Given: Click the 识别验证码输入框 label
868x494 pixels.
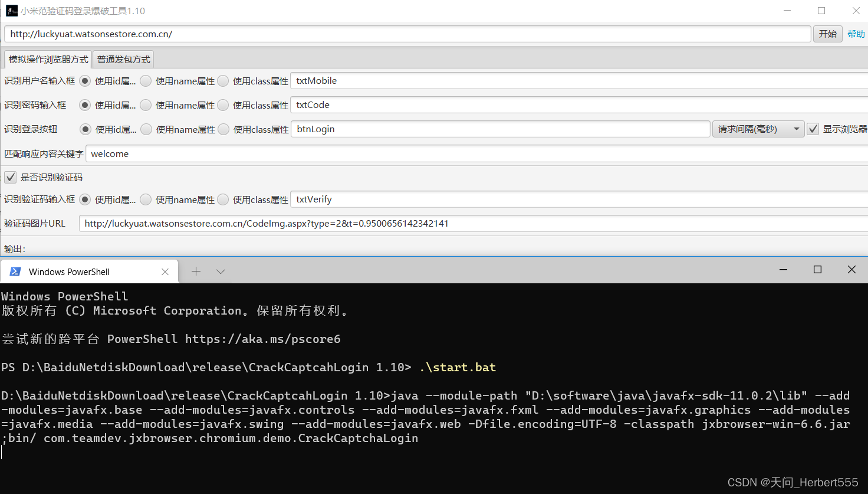Looking at the screenshot, I should pyautogui.click(x=40, y=199).
